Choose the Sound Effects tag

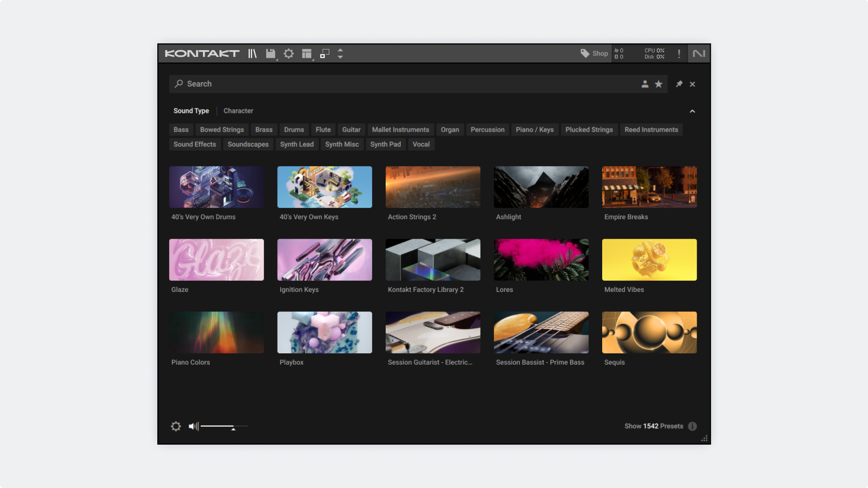(195, 145)
